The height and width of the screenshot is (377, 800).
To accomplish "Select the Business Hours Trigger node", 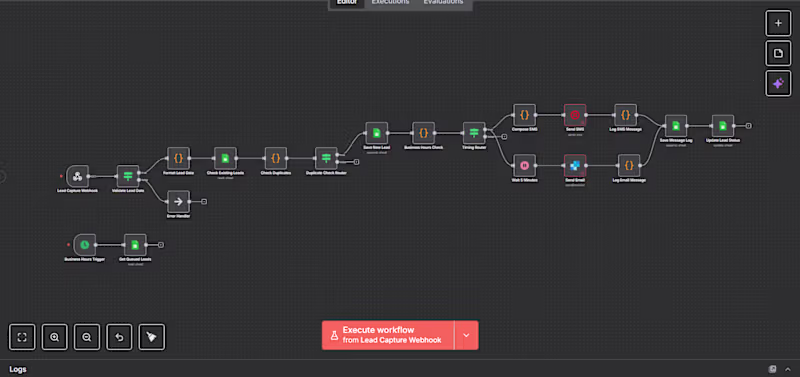I will pos(84,245).
